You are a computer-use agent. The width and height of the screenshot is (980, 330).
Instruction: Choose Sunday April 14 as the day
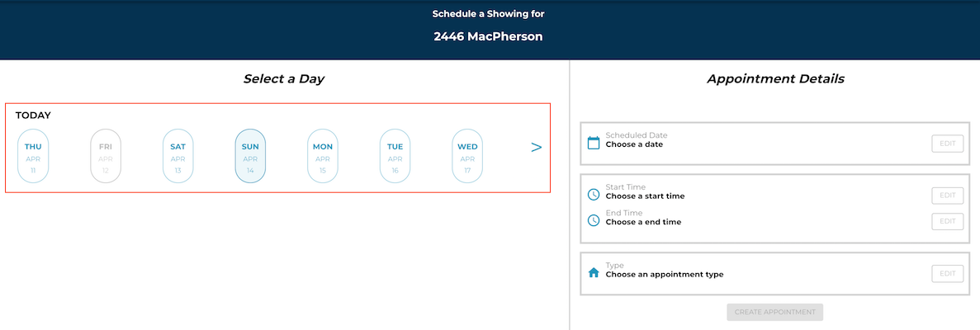coord(251,156)
